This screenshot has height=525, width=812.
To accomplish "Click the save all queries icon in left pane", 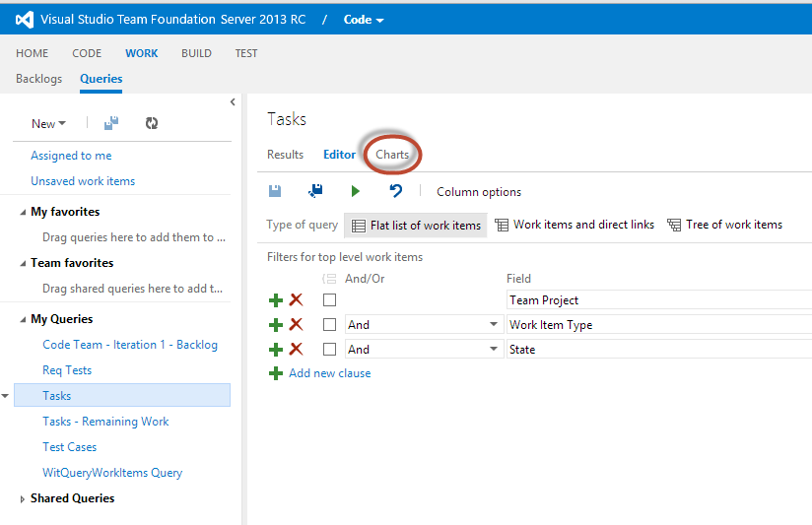I will [x=111, y=123].
